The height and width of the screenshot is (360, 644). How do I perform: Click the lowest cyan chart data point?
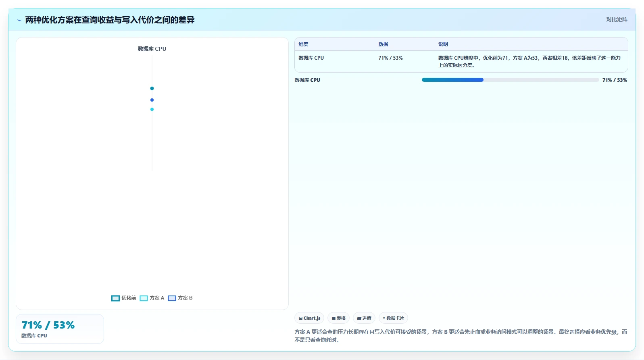152,109
